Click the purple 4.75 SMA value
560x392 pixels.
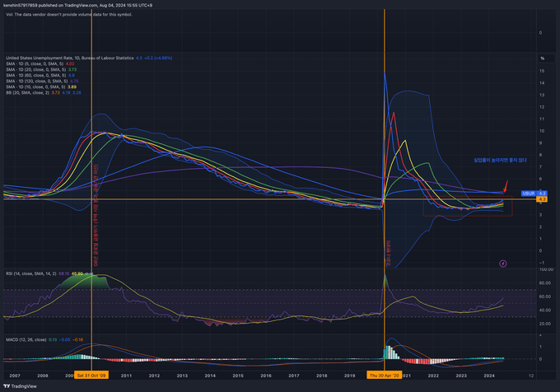point(74,81)
